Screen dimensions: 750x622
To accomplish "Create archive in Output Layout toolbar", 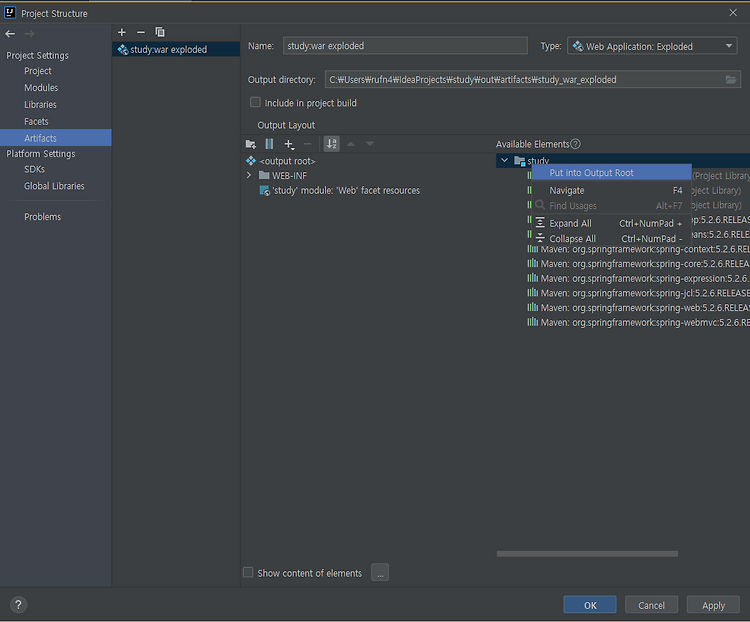I will pos(269,144).
